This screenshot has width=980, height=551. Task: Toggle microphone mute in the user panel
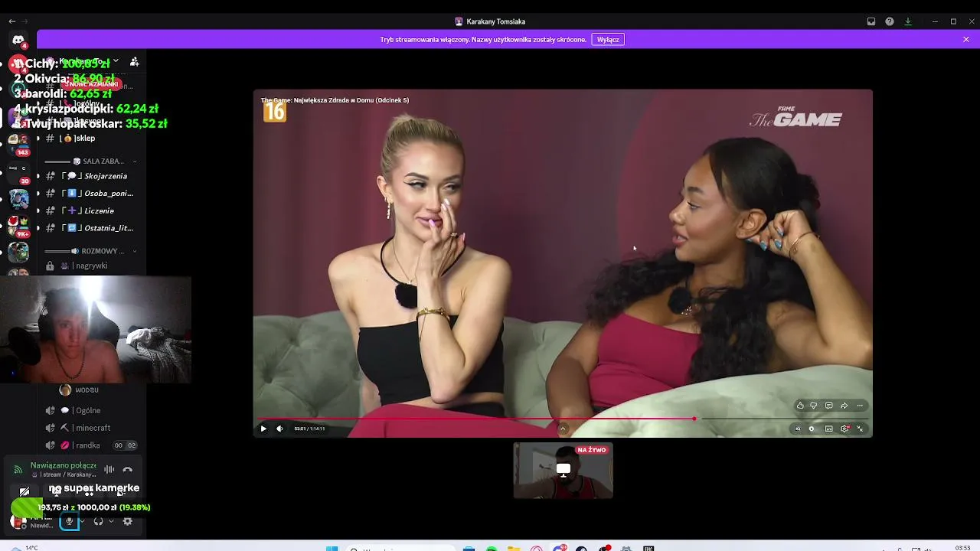pyautogui.click(x=69, y=521)
